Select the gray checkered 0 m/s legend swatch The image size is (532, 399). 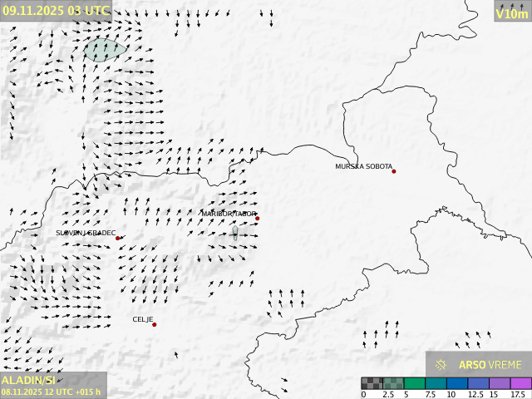coord(372,383)
